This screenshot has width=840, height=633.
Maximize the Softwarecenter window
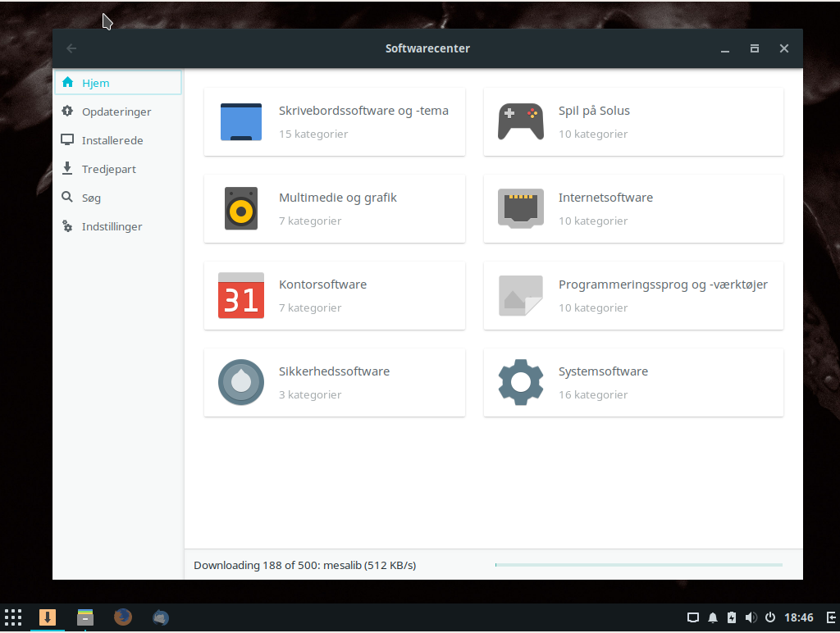755,48
